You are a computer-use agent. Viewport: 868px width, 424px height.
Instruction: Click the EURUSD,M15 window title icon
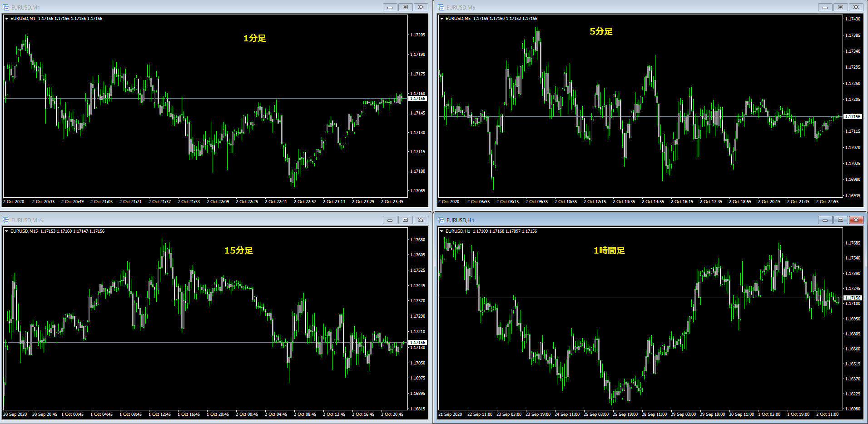click(x=6, y=220)
